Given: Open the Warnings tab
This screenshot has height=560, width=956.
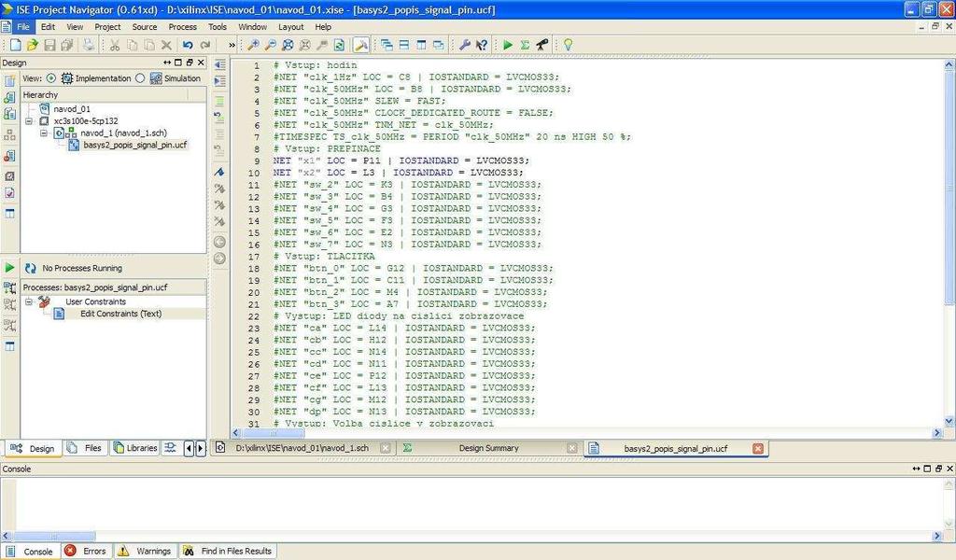Looking at the screenshot, I should click(145, 551).
